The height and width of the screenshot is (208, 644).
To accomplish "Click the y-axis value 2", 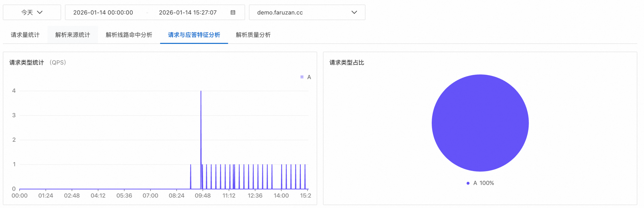I will click(14, 140).
